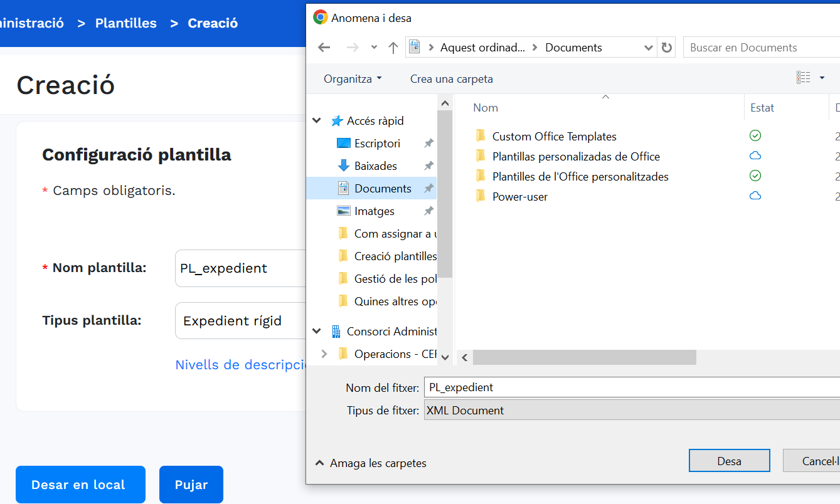
Task: Click the Escriptori desktop icon
Action: (x=344, y=144)
